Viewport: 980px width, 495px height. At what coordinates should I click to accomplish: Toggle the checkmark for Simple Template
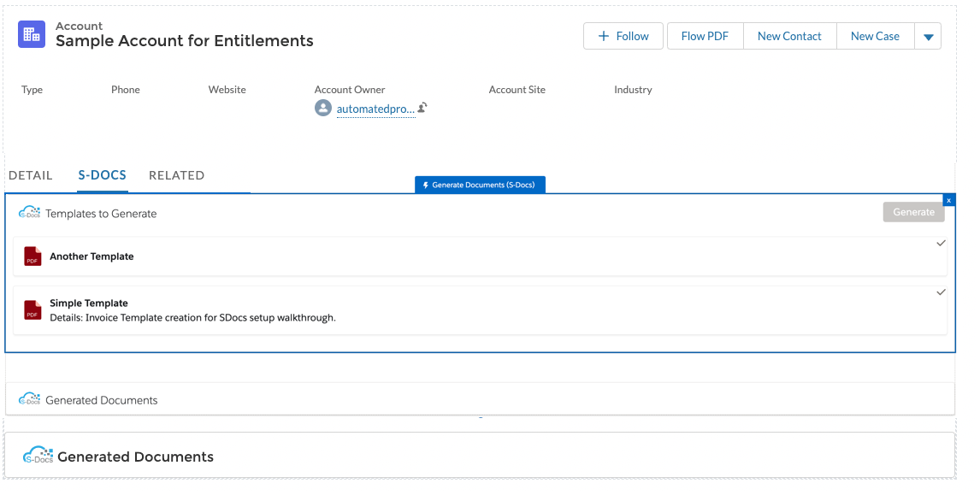click(x=941, y=292)
